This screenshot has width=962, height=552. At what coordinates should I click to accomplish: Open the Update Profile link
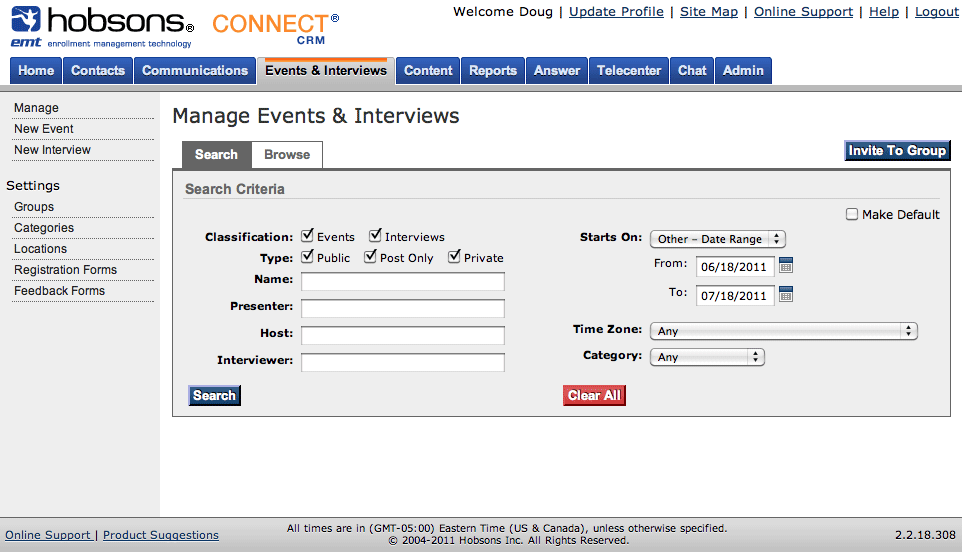click(x=617, y=12)
